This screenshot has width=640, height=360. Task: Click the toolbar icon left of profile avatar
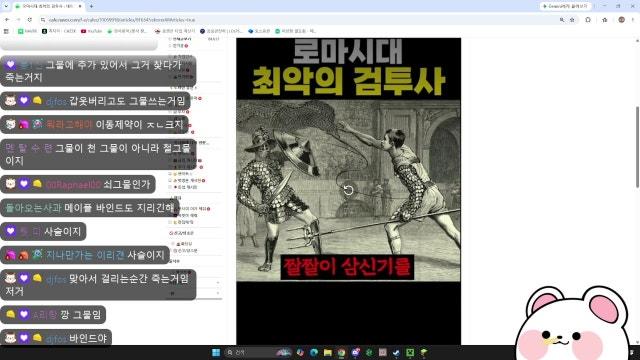pyautogui.click(x=604, y=20)
